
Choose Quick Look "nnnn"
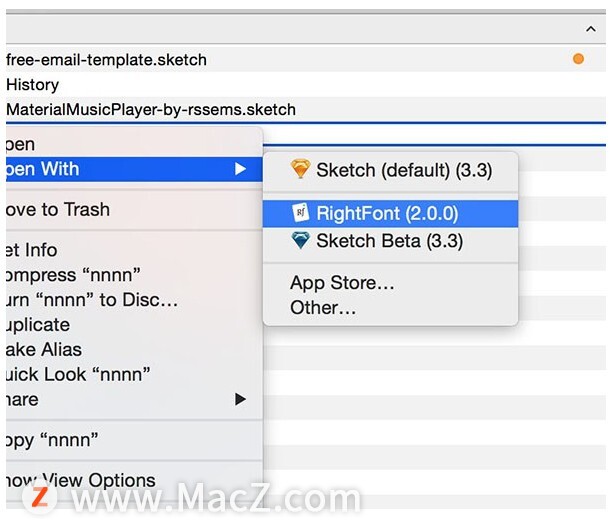point(134,374)
